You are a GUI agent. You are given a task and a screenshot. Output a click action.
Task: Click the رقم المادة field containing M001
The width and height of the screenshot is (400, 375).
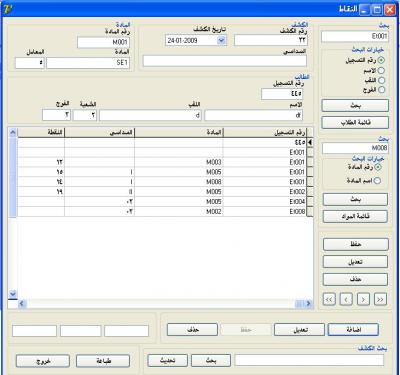pyautogui.click(x=103, y=42)
